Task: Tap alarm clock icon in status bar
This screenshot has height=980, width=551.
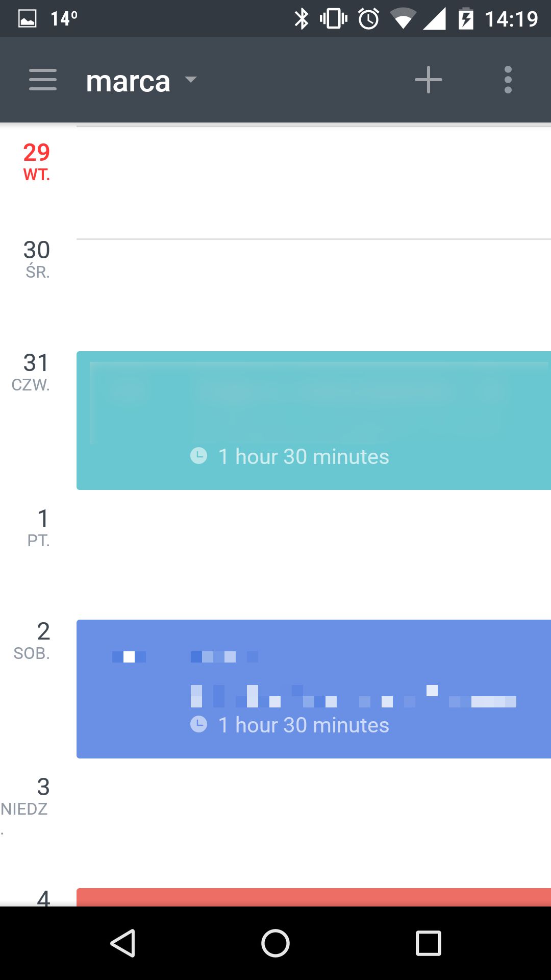Action: (368, 19)
